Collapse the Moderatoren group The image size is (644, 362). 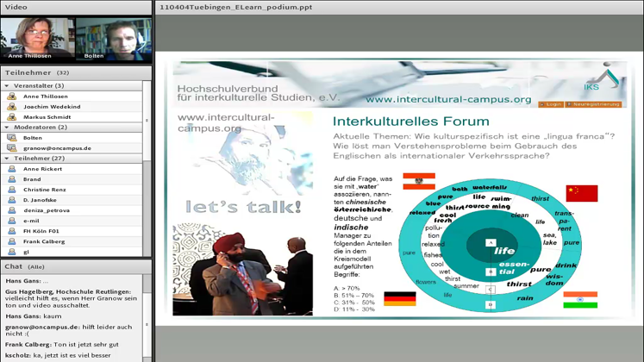point(7,128)
